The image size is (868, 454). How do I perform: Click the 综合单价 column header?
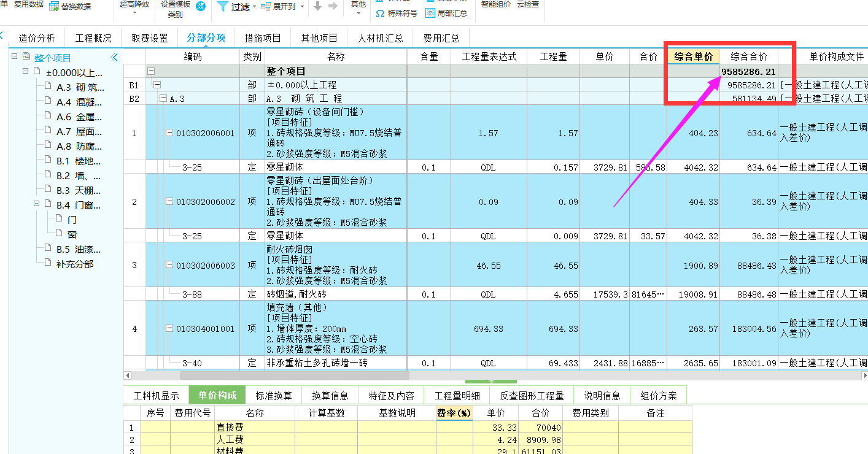(694, 56)
